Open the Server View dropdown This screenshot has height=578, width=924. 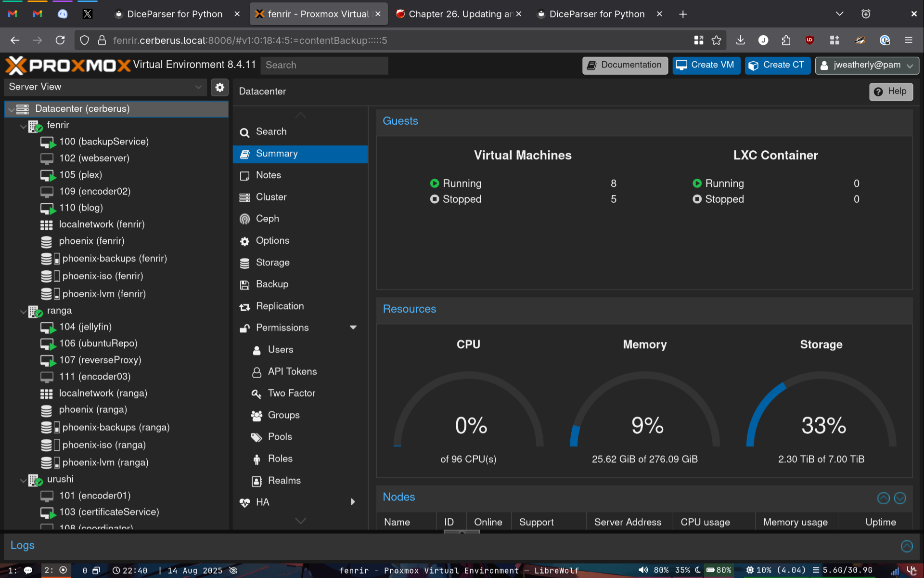pyautogui.click(x=105, y=87)
